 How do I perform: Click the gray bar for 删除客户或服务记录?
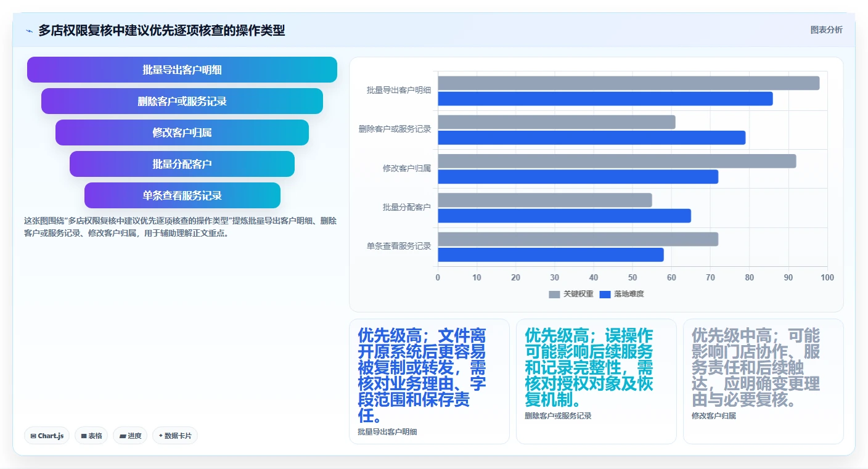pos(557,122)
